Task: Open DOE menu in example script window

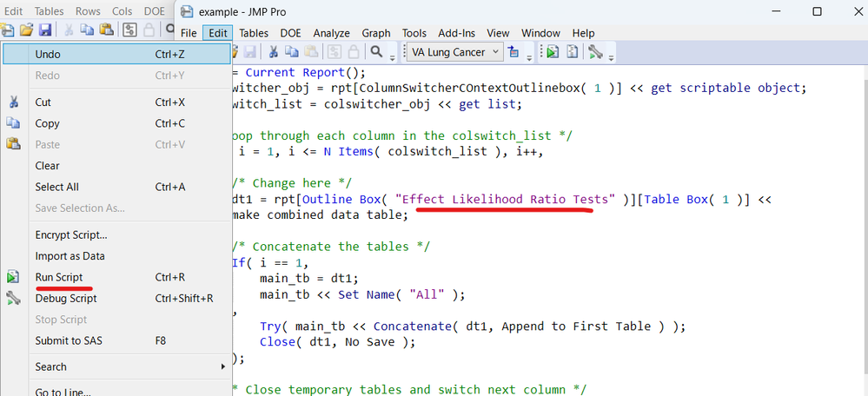Action: point(290,33)
